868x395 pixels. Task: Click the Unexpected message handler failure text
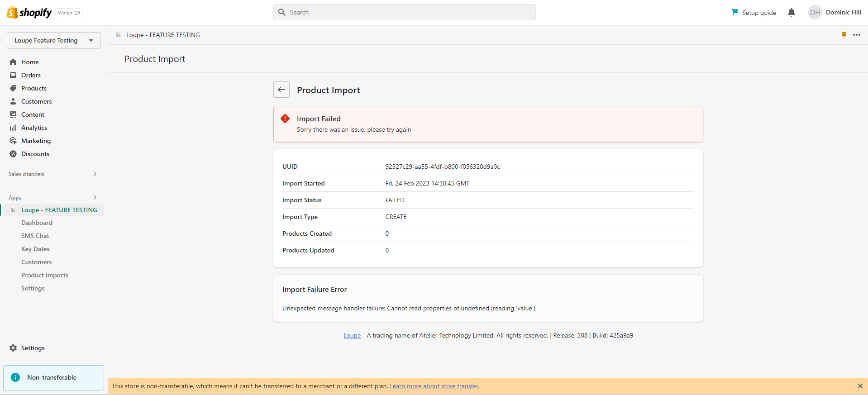(x=409, y=308)
